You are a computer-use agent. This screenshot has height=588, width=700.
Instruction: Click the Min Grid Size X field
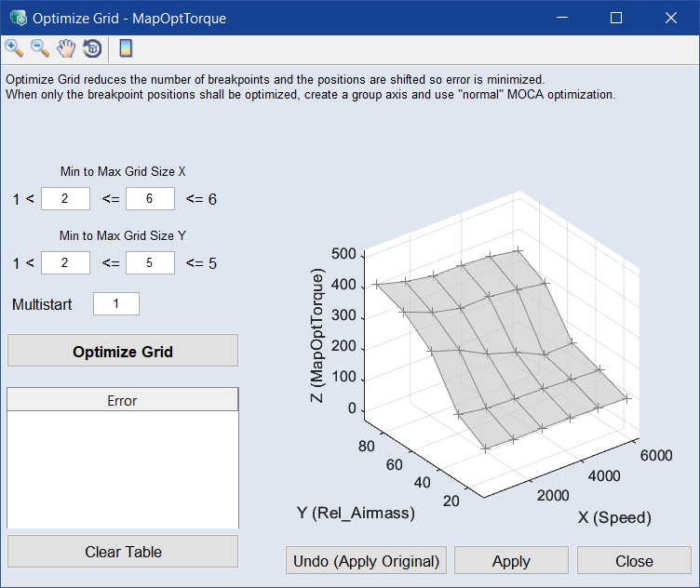pos(65,198)
